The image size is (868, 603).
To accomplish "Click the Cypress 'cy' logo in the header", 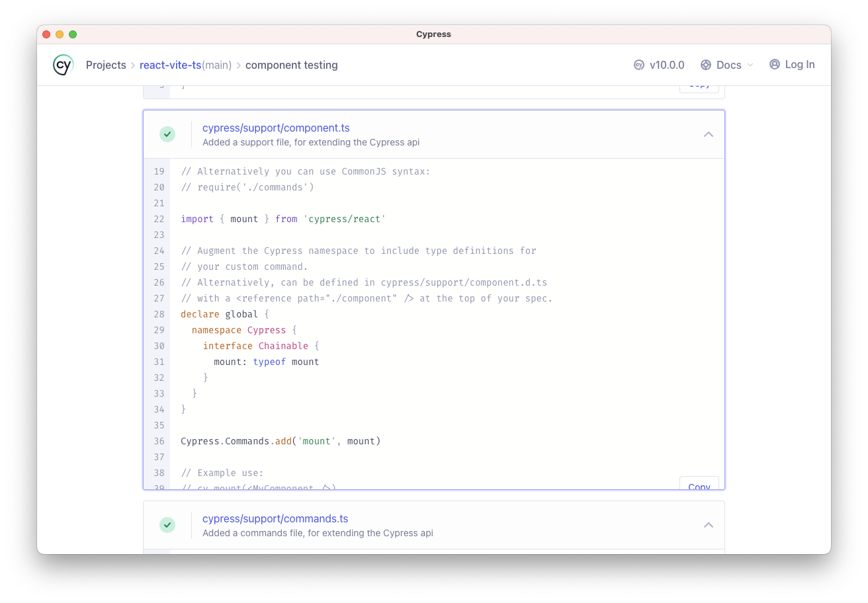I will tap(63, 65).
